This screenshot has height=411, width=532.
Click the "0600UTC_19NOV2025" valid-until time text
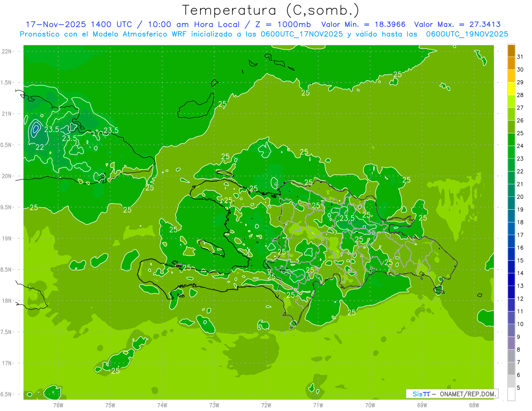(467, 34)
